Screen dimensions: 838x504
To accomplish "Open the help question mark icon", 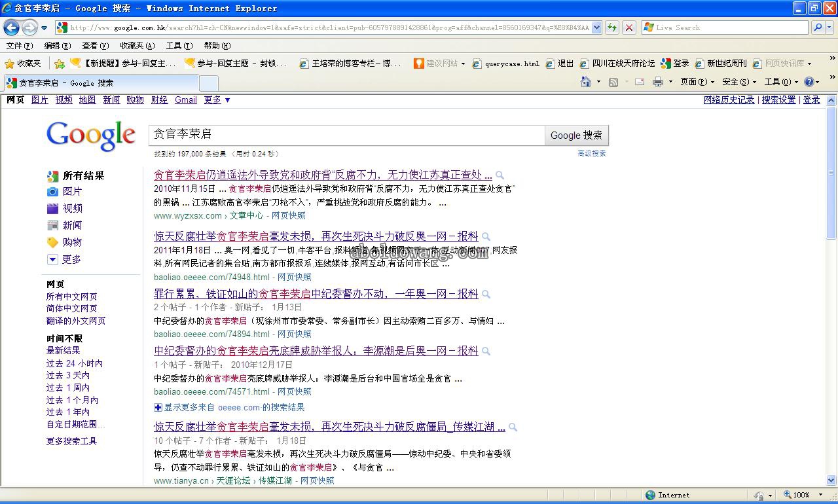I will [809, 82].
